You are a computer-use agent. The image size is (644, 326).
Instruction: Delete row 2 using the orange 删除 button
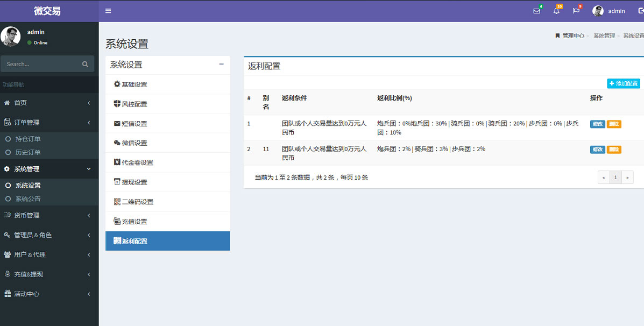(613, 149)
